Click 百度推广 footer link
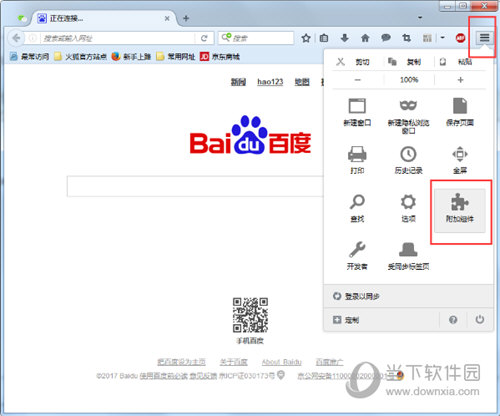Screen dimensions: 500x416 [x=329, y=362]
